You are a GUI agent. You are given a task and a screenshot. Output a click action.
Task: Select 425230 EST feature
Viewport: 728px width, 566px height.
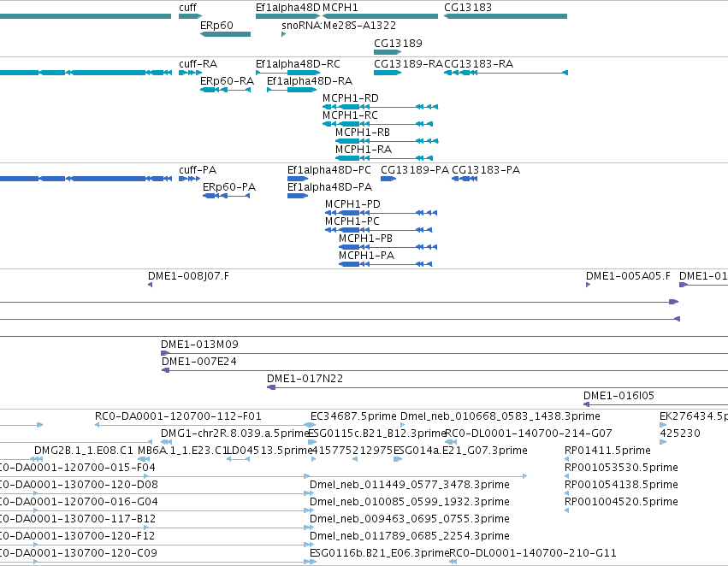tap(663, 442)
